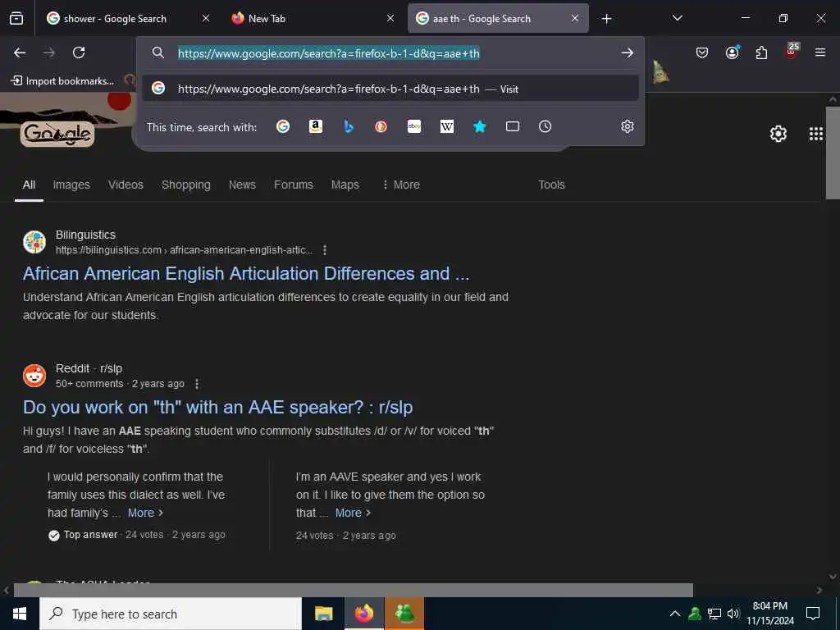Open the green people app on taskbar
This screenshot has width=840, height=630.
[404, 614]
